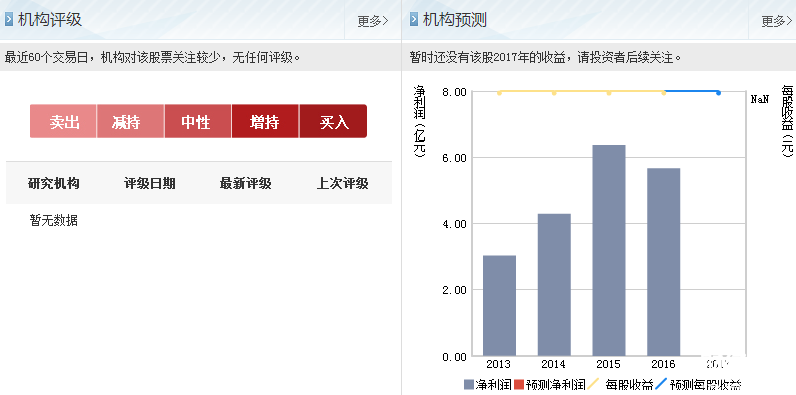Viewport: 796px width, 395px height.
Task: Click the 2013 net profit bar
Action: pos(500,306)
